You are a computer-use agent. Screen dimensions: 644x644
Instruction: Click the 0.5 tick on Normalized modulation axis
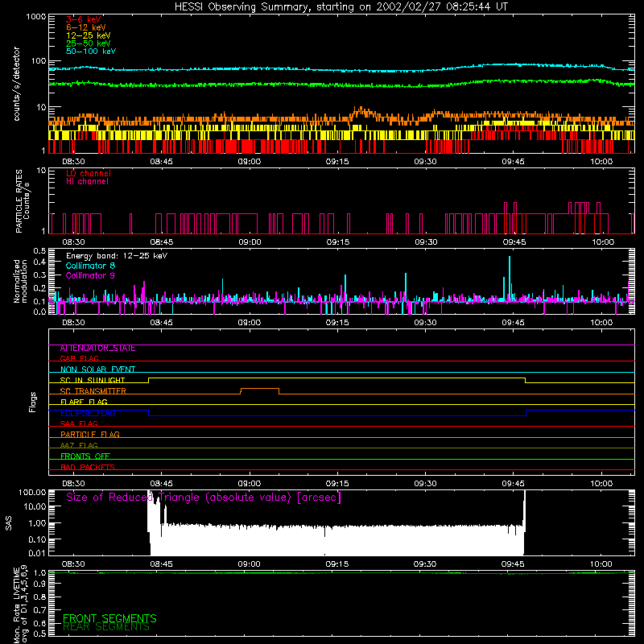tap(39, 251)
